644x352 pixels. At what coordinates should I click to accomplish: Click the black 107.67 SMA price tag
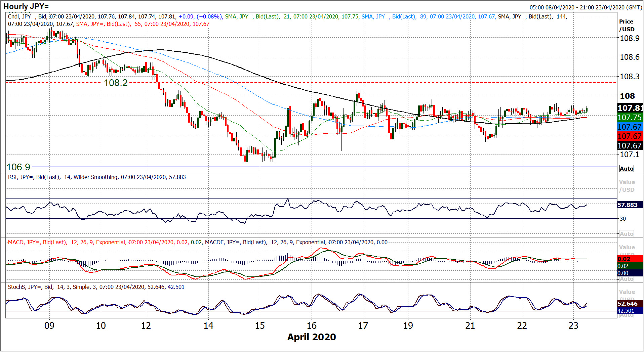tap(630, 145)
